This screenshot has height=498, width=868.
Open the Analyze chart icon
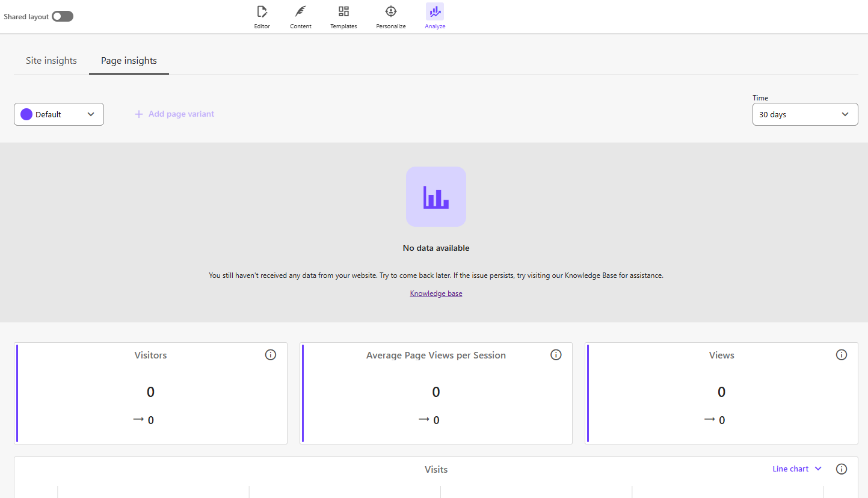(x=435, y=11)
